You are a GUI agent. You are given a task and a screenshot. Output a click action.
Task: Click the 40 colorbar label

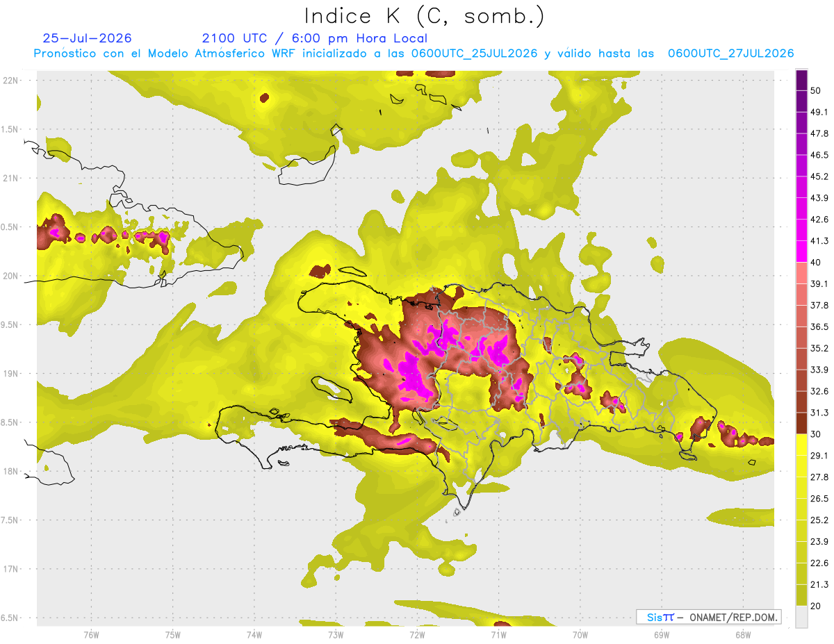coord(816,263)
